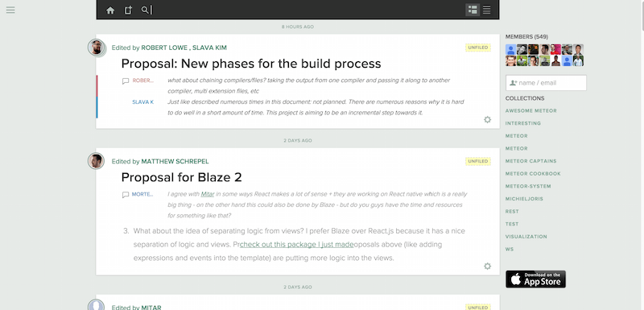Screen dimensions: 644x310
Task: Select the METEOR COOKBOOK collection
Action: 533,174
